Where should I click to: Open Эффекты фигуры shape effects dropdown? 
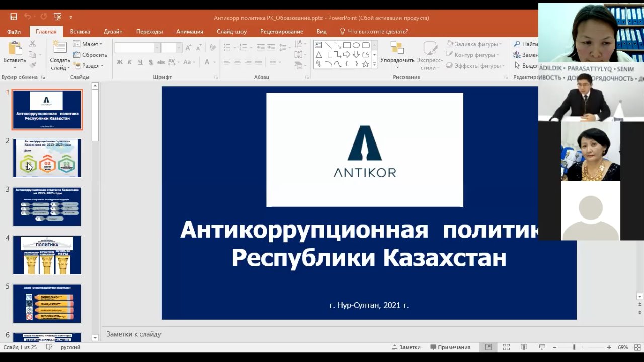[475, 66]
